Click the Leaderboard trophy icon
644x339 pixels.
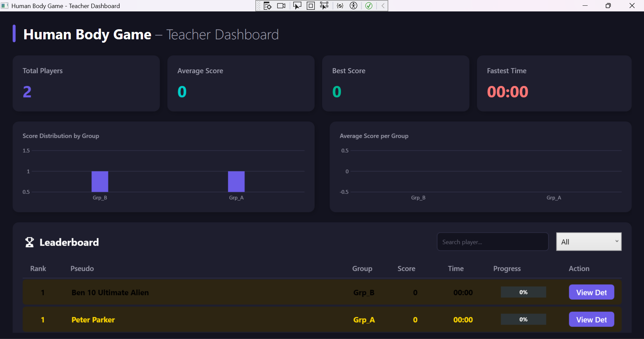[x=30, y=242]
